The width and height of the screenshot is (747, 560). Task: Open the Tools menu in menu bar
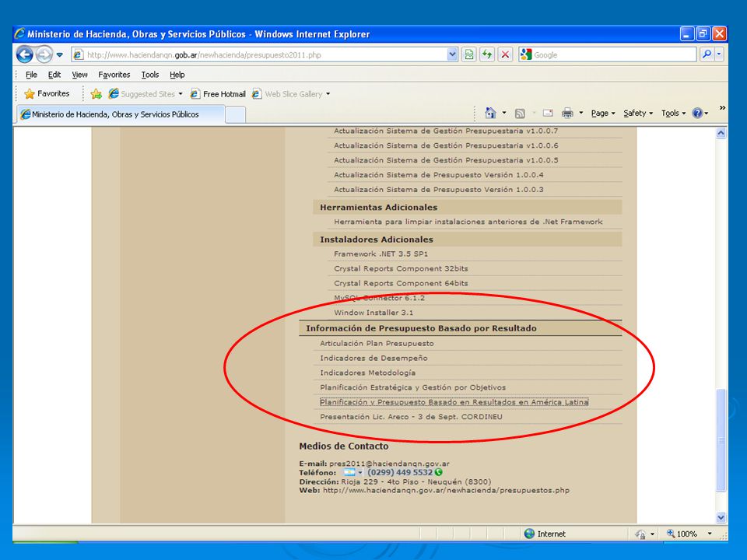click(150, 75)
